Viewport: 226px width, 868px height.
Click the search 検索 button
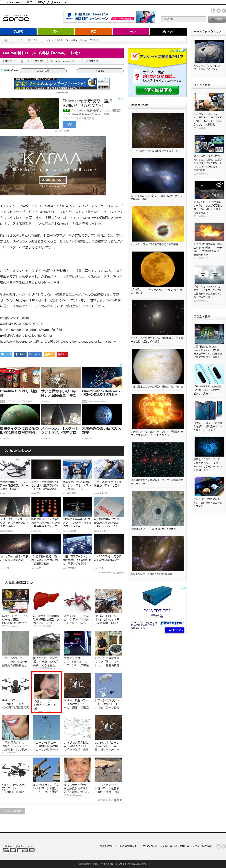217,19
